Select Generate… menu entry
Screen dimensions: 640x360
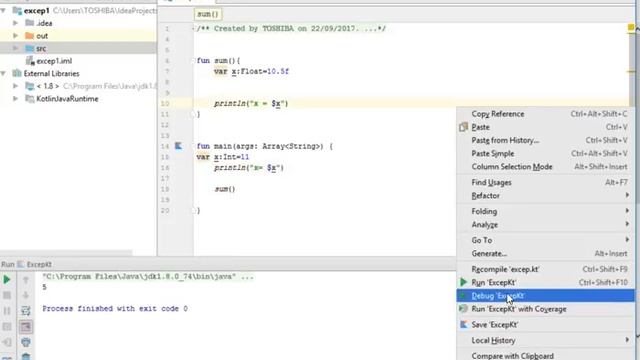coord(545,253)
